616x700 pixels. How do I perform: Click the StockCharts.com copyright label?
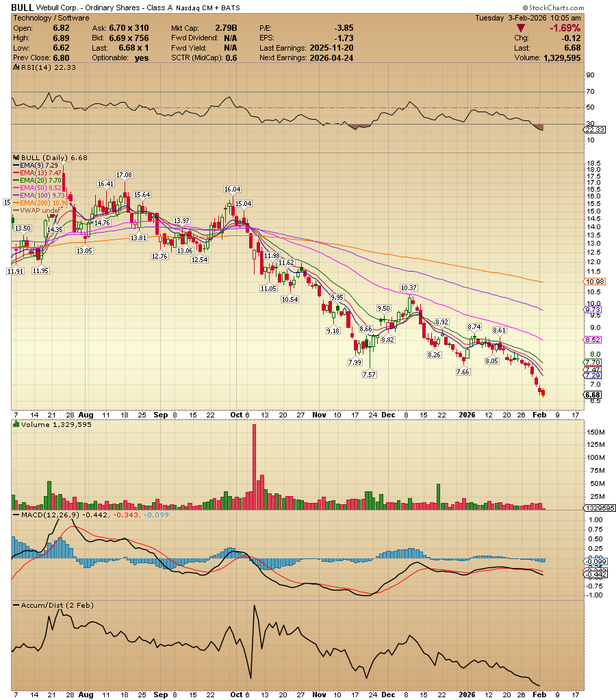coord(553,8)
